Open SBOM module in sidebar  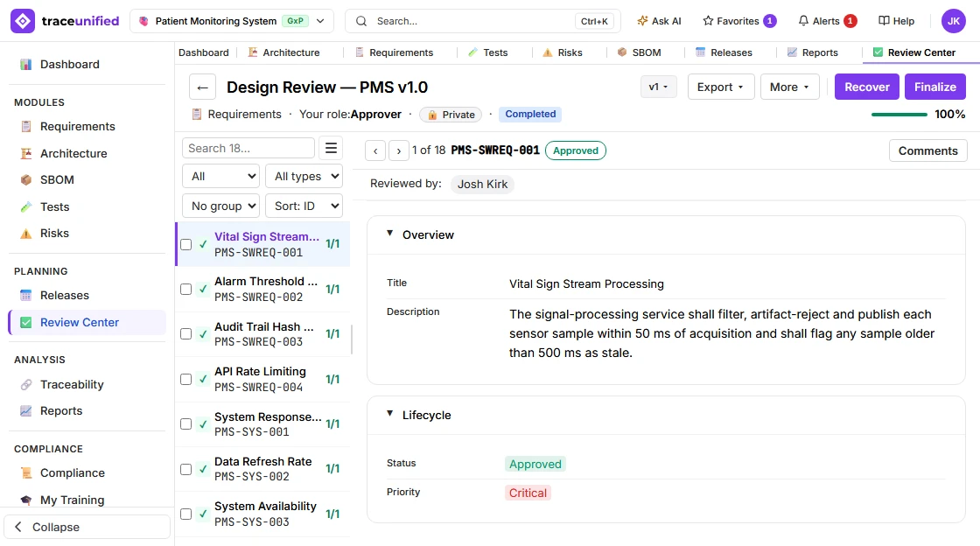(87, 180)
